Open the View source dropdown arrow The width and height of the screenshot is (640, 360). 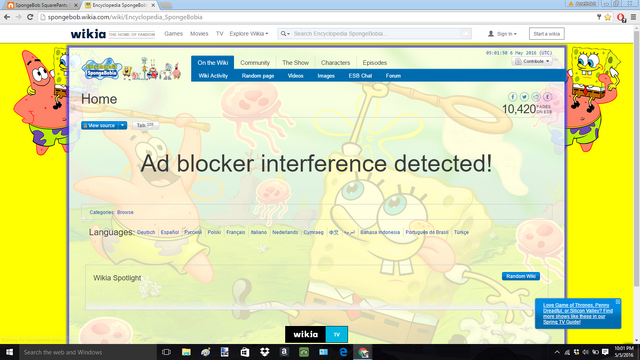coord(122,125)
